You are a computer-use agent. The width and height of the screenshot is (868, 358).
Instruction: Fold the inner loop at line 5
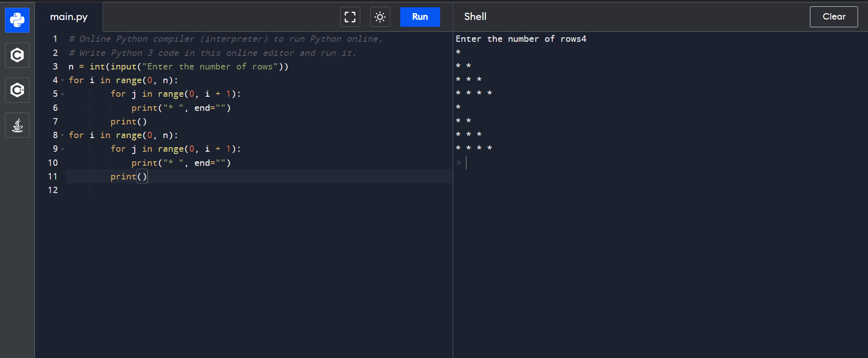click(63, 94)
